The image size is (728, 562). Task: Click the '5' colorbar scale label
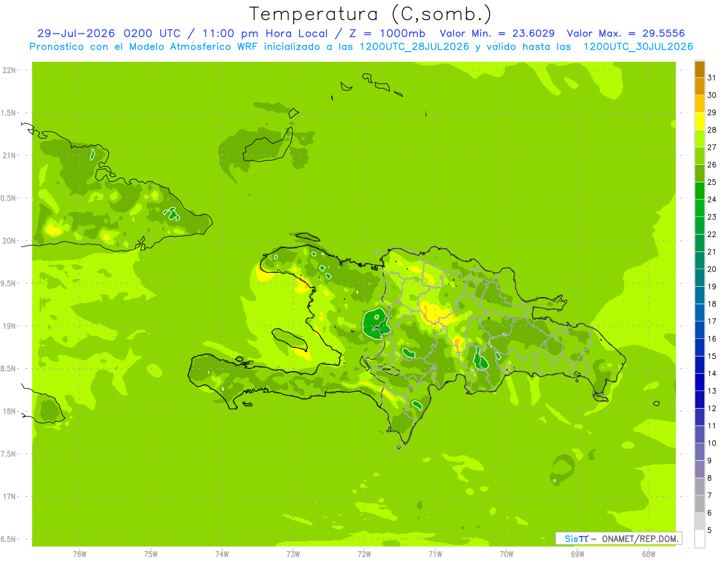tap(709, 530)
